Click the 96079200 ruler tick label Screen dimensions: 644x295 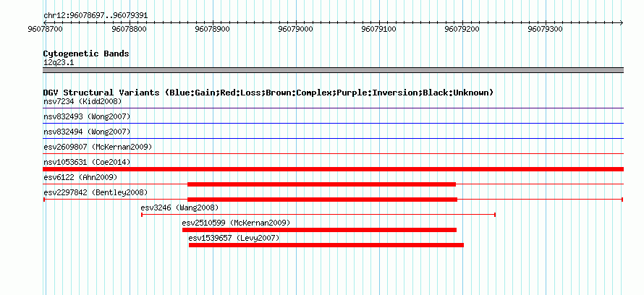pyautogui.click(x=462, y=30)
